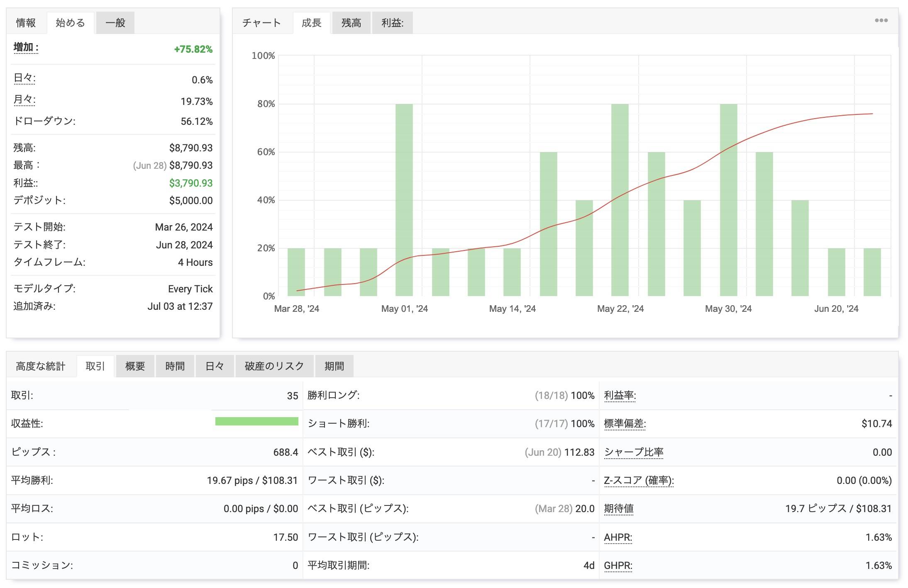Click the (17/17) 100% short wins value
The height and width of the screenshot is (588, 908).
[x=564, y=424]
